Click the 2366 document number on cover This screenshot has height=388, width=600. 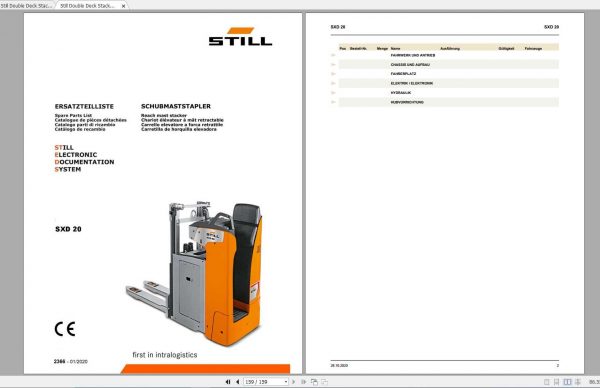click(x=59, y=361)
